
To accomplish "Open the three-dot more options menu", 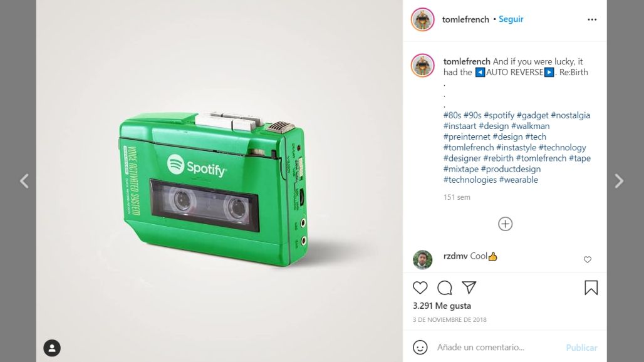I will [592, 19].
